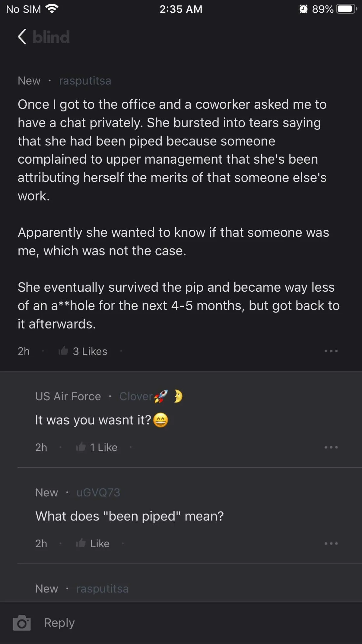Tap the uGVQ73 username
Screen dimensions: 362x644
98,492
